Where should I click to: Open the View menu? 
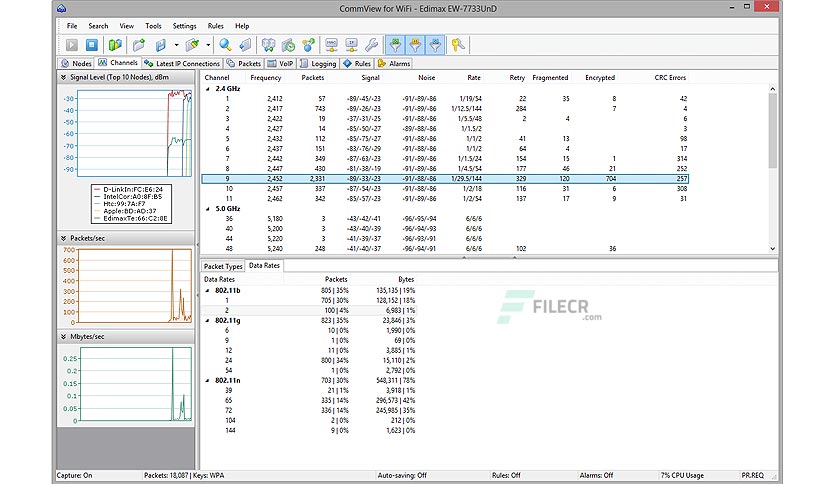pyautogui.click(x=126, y=26)
